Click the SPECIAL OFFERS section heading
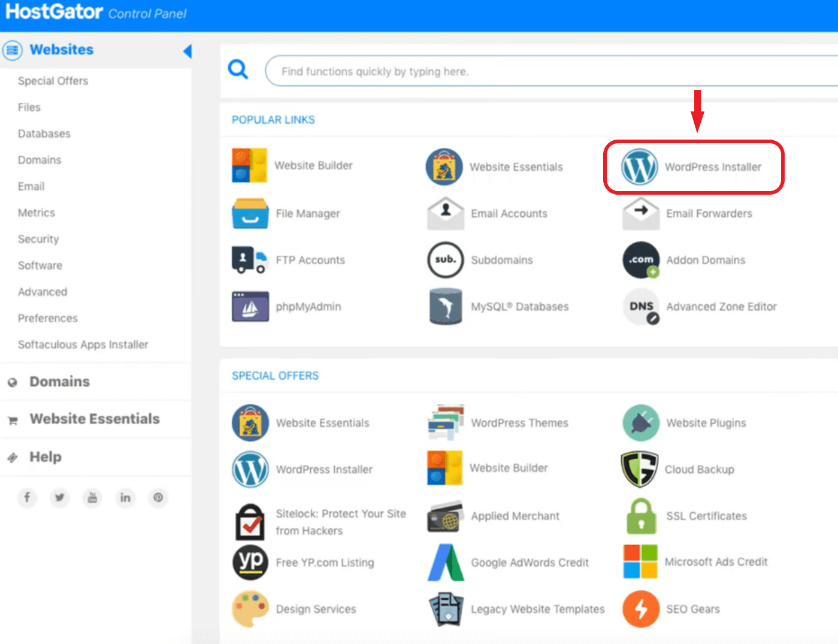838x644 pixels. (x=276, y=376)
